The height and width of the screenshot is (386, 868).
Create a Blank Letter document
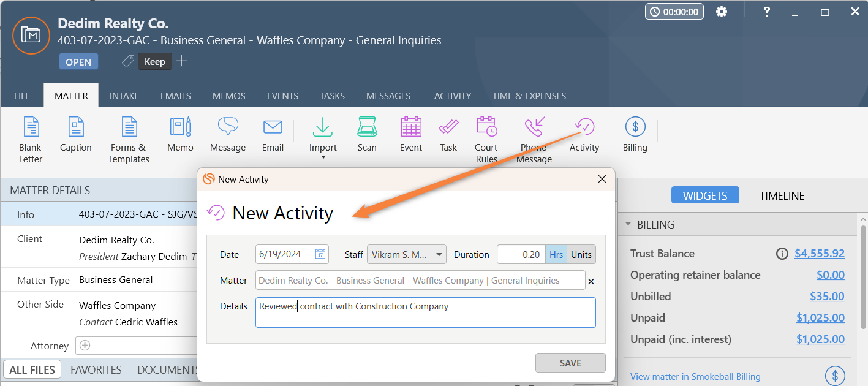(x=30, y=140)
